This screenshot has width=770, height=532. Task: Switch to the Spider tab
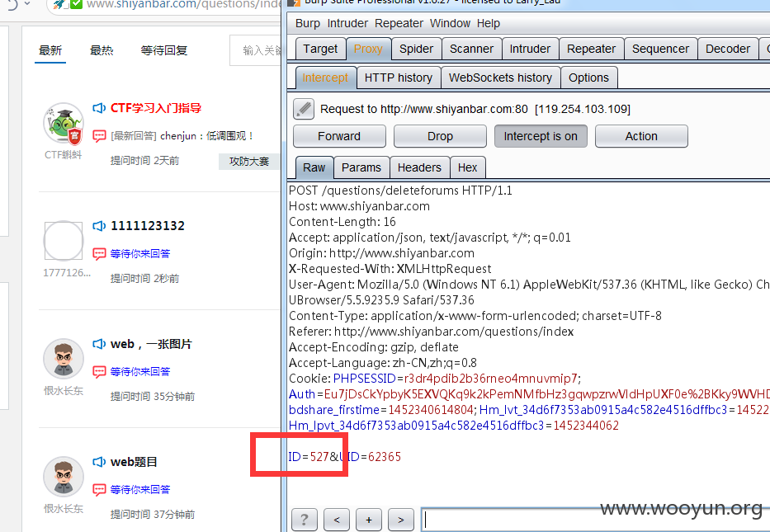[x=417, y=49]
